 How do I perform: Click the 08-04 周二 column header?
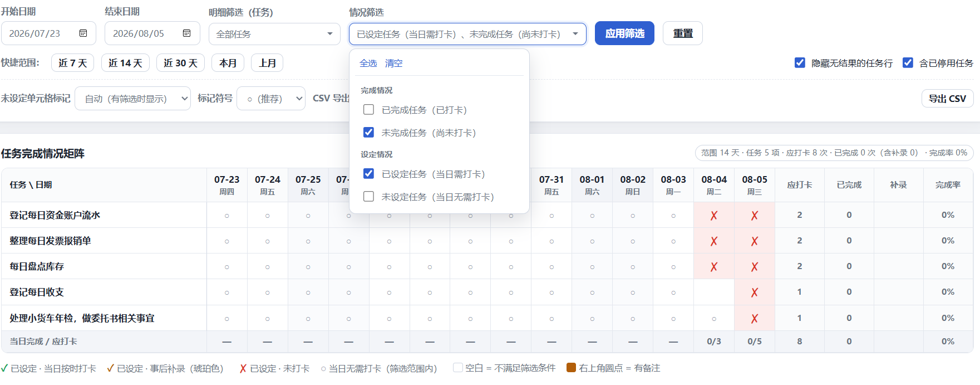[x=714, y=185]
